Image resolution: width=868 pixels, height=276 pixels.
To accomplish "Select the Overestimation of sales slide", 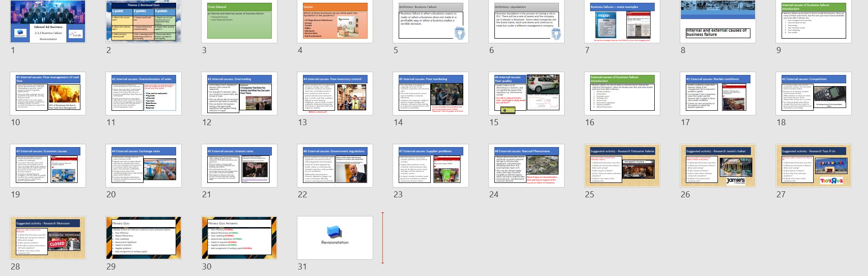I will (x=143, y=94).
